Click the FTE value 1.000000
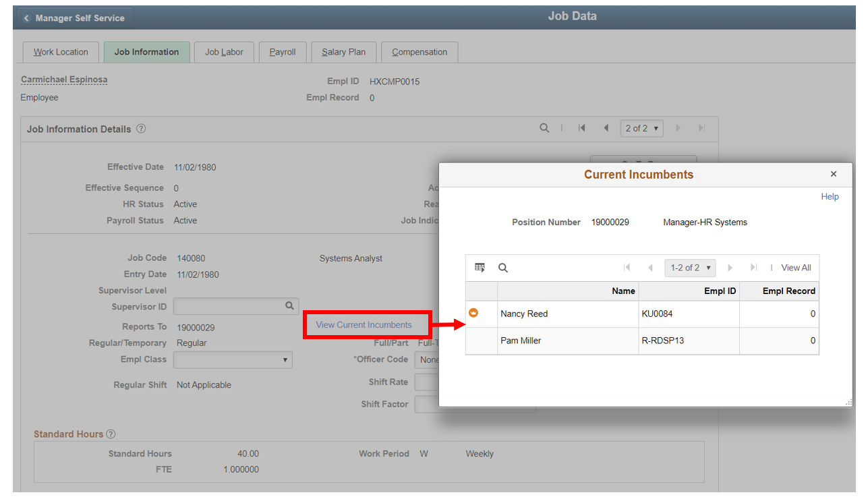The width and height of the screenshot is (868, 499). click(x=241, y=469)
